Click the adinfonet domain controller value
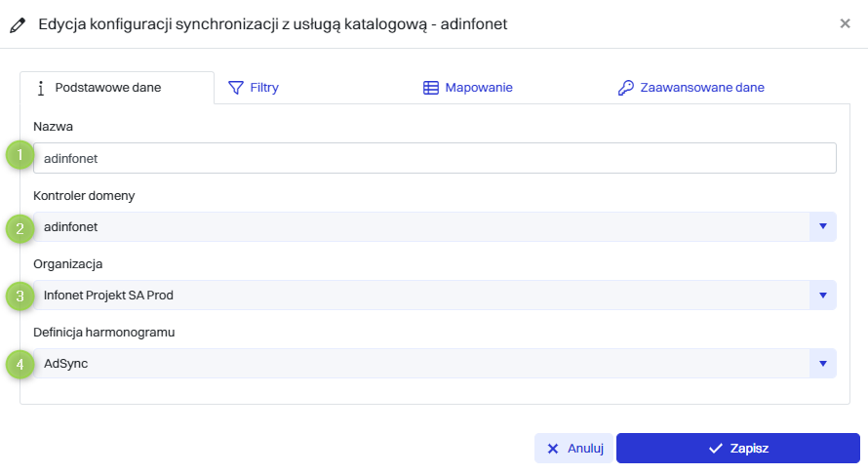This screenshot has height=474, width=868. point(419,227)
